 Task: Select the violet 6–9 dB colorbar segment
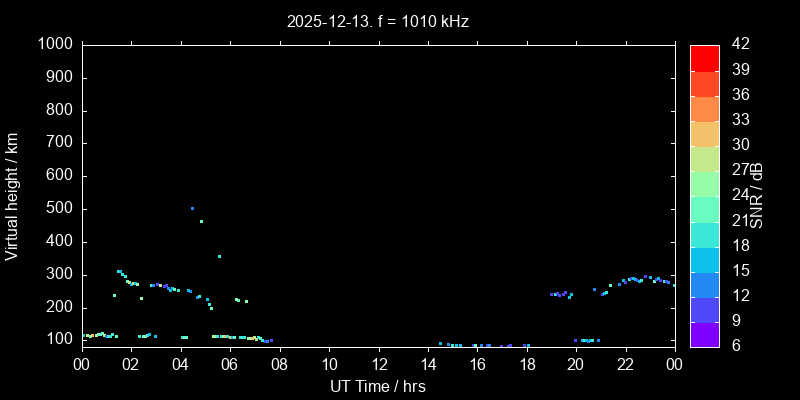coord(704,335)
